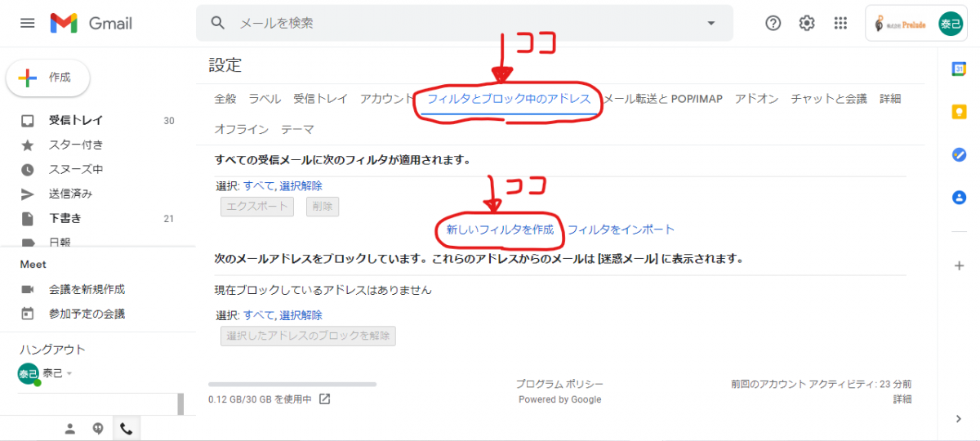This screenshot has width=980, height=441.
Task: Switch to the ラベル settings tab
Action: 265,99
